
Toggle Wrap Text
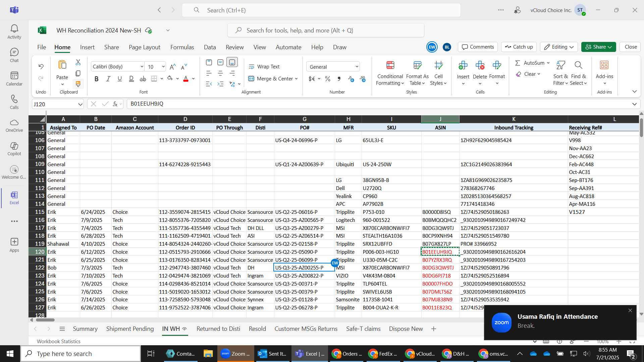(x=264, y=67)
